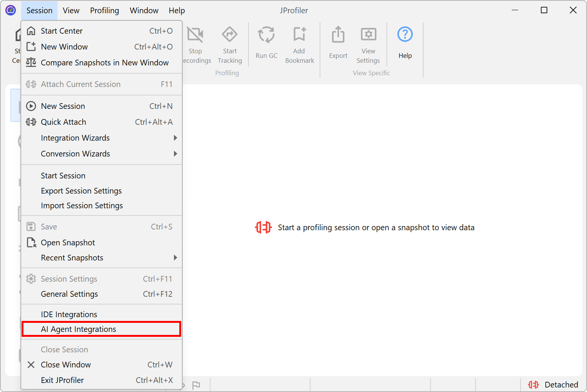587x392 pixels.
Task: Click the Stop Recordings toolbar icon
Action: (x=195, y=34)
